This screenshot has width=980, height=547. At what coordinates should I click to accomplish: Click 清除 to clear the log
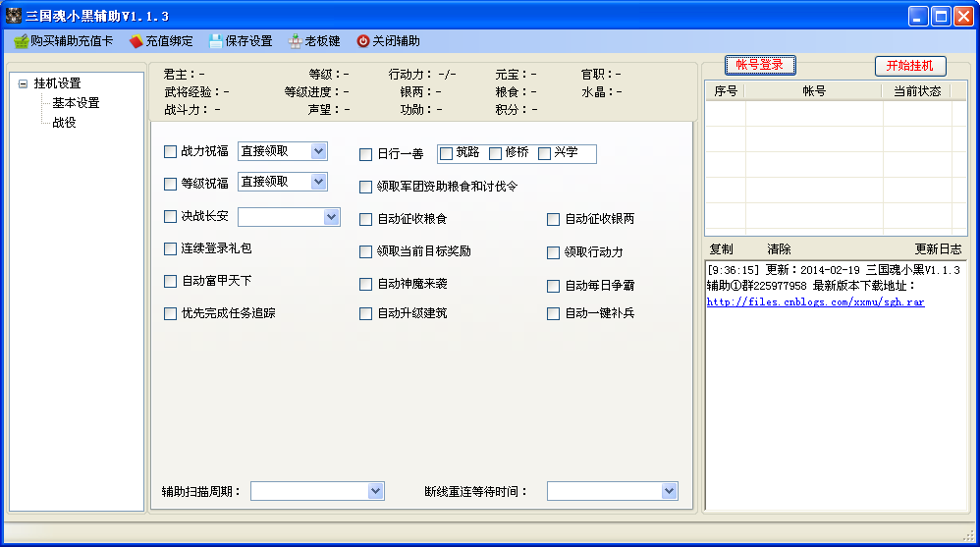(x=779, y=249)
